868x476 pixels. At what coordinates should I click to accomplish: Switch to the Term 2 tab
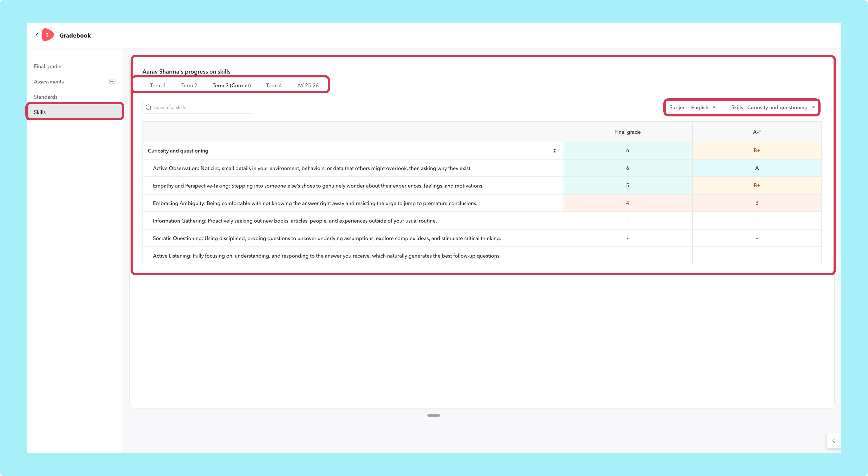pyautogui.click(x=189, y=85)
